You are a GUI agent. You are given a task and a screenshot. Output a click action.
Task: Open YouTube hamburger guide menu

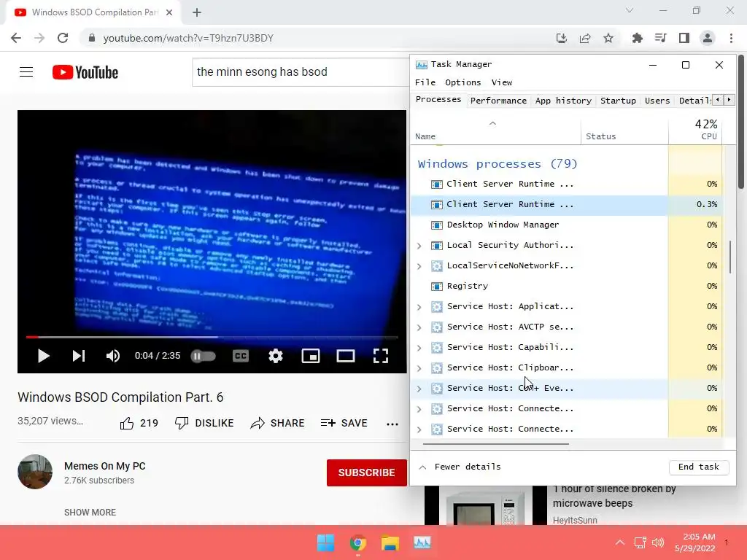26,72
